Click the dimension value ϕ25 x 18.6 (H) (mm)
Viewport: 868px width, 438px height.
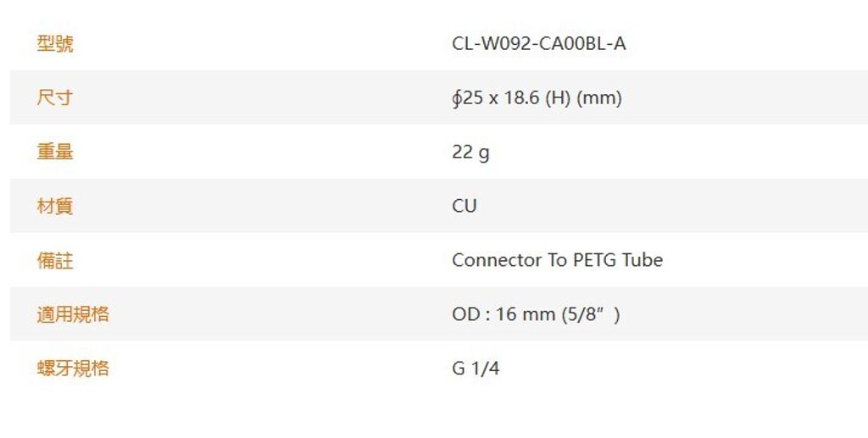[x=537, y=98]
